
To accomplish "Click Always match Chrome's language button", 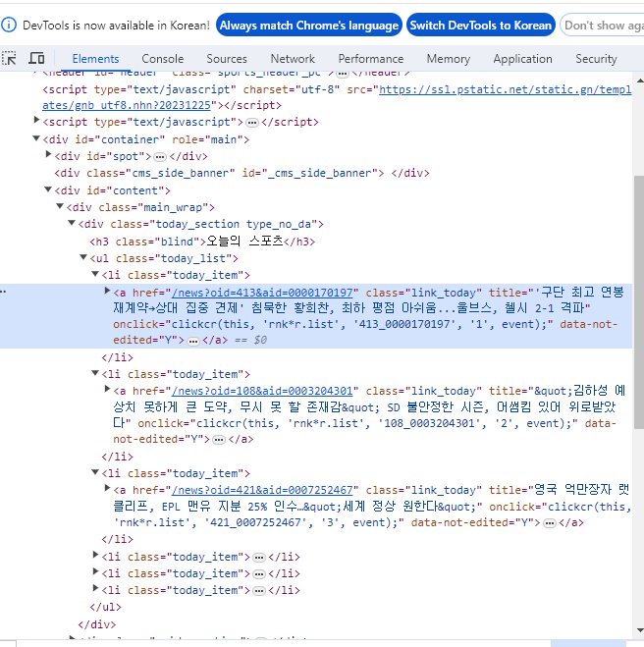I will (x=309, y=26).
